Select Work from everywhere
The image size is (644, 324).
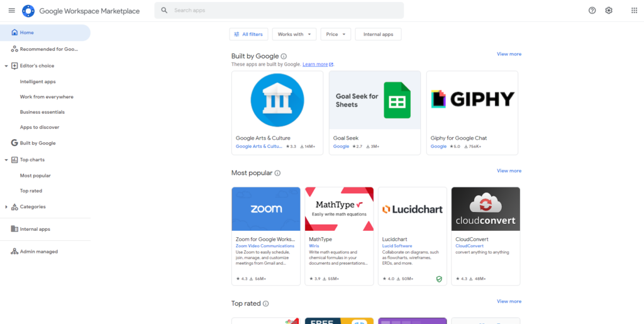47,97
